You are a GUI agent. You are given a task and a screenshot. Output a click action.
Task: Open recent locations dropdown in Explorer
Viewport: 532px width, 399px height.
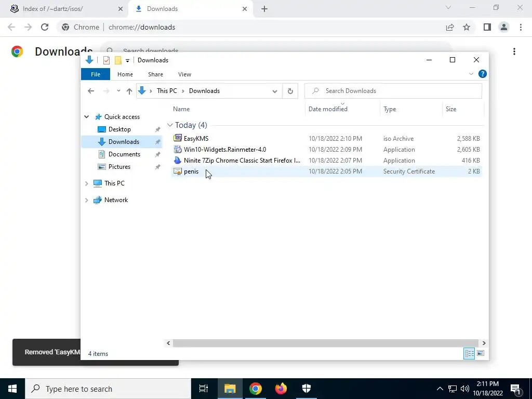(118, 91)
